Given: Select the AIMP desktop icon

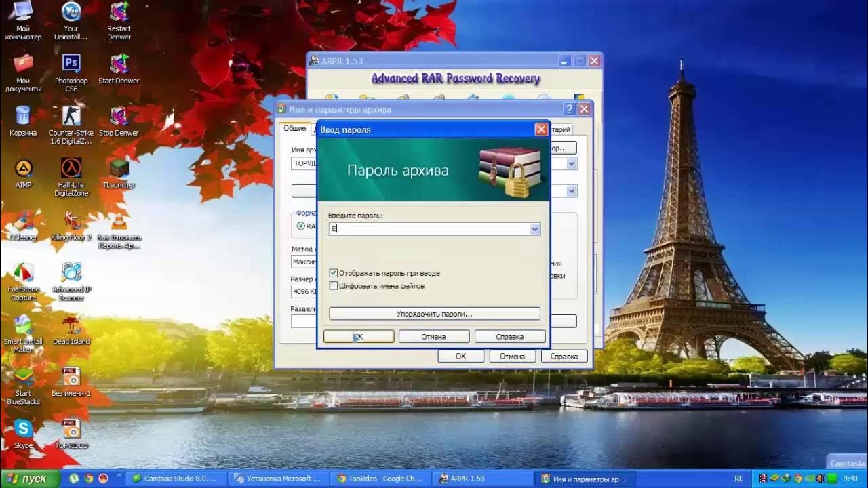Looking at the screenshot, I should pos(23,174).
